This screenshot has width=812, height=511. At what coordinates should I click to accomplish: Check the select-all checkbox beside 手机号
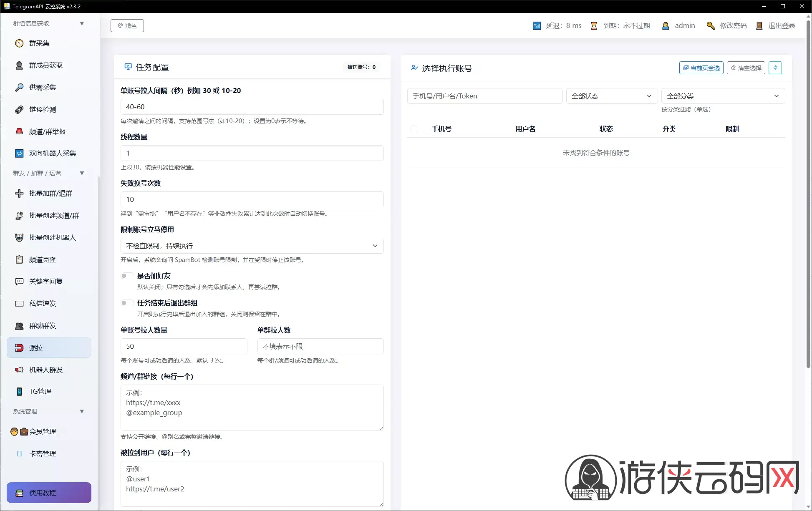tap(414, 129)
